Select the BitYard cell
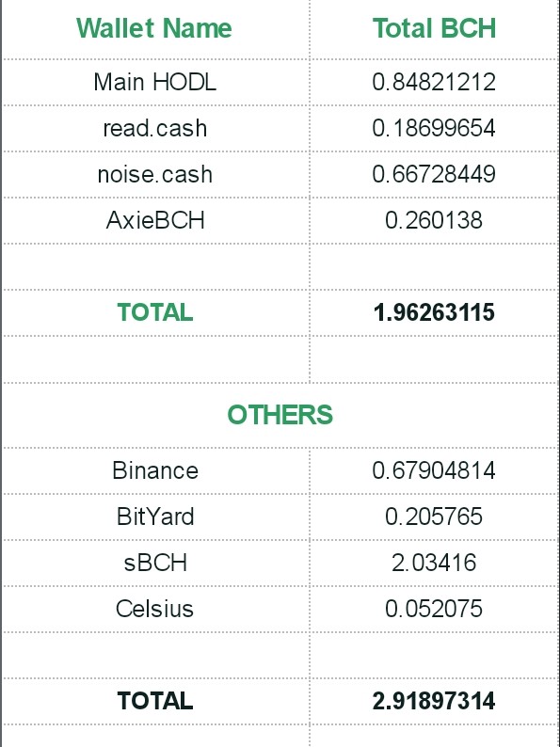Screen dimensions: 560x747 click(x=155, y=517)
